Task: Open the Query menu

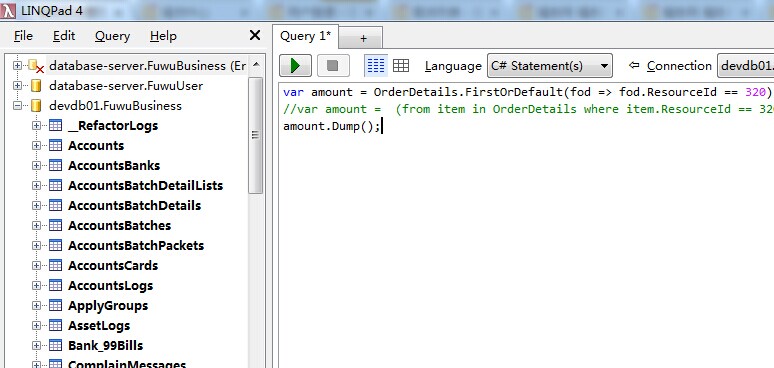Action: point(113,37)
